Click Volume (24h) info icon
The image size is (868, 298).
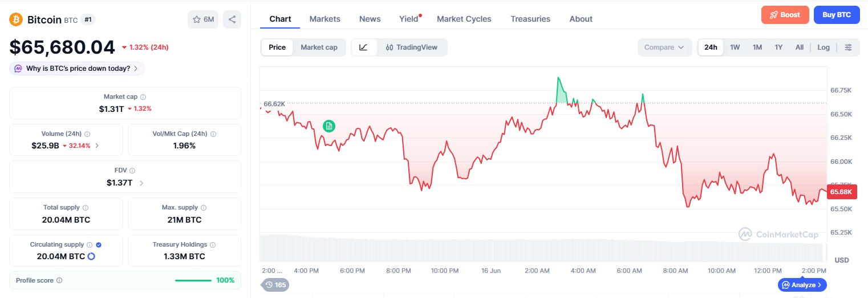tap(87, 134)
